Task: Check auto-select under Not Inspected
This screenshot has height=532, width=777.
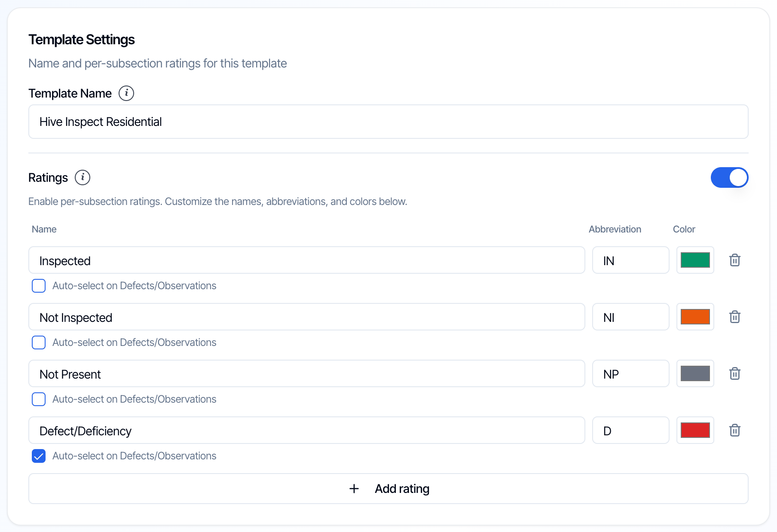Action: [x=39, y=342]
